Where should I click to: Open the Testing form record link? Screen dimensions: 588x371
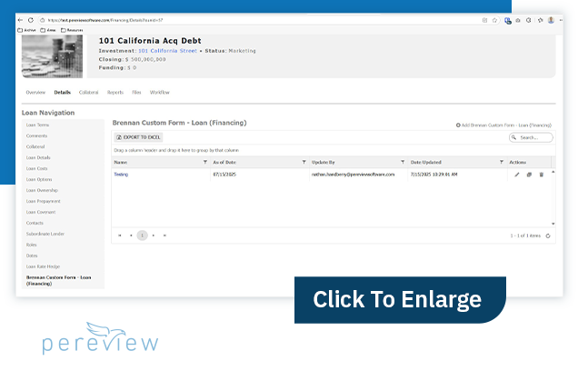pyautogui.click(x=121, y=175)
